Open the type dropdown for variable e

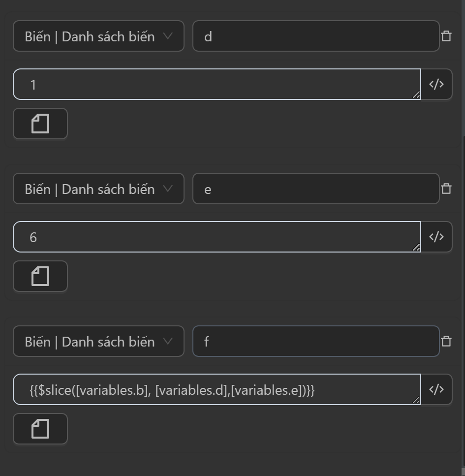[98, 189]
